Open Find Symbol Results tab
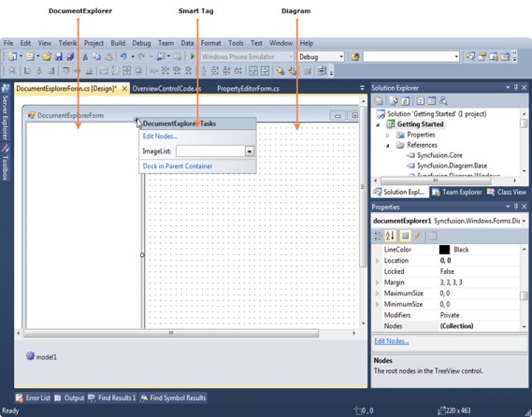532x417 pixels. click(173, 397)
